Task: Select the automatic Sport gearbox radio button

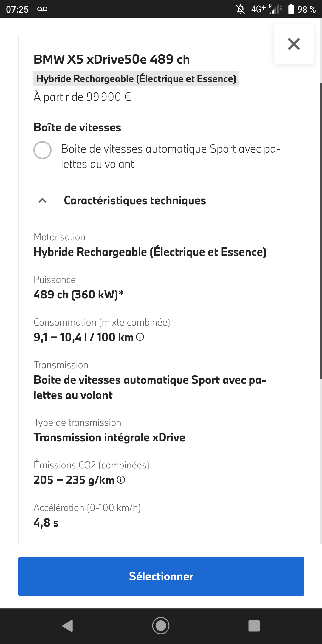Action: click(x=42, y=150)
